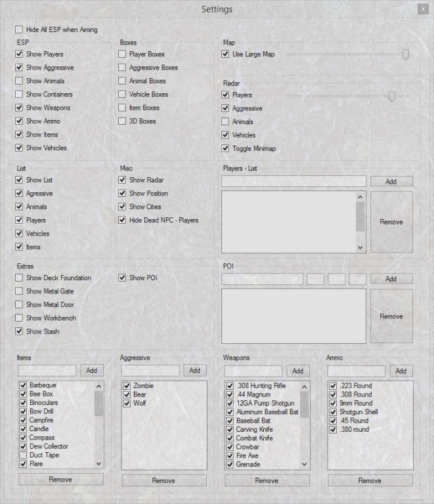This screenshot has height=504, width=434.
Task: Click Remove under Ammo list
Action: pyautogui.click(x=370, y=480)
